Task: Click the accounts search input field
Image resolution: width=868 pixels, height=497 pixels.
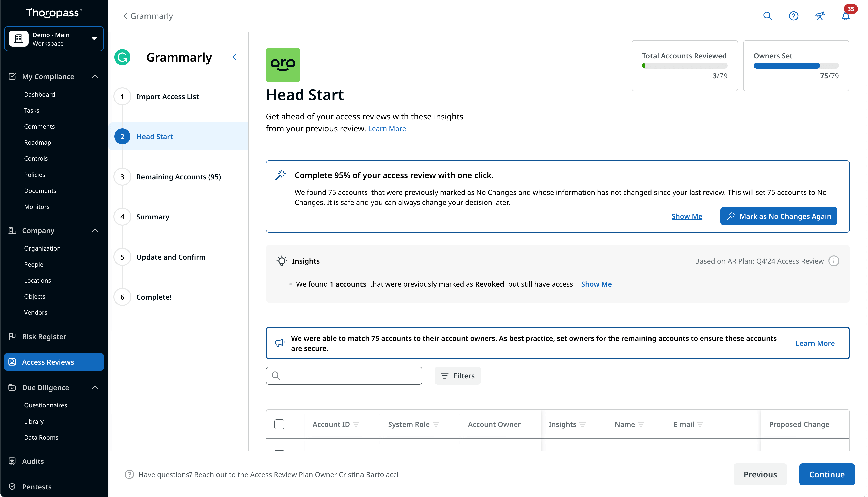Action: pyautogui.click(x=344, y=375)
